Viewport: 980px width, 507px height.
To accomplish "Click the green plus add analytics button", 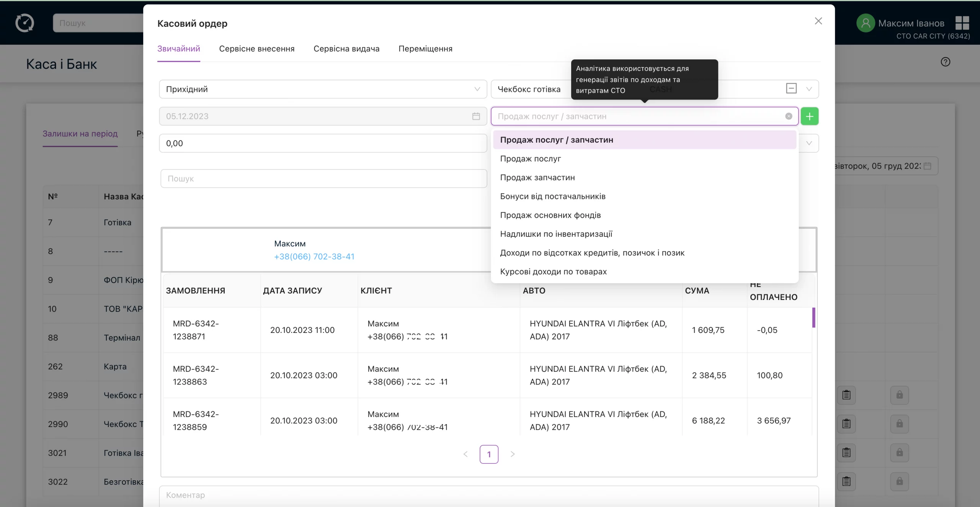I will pos(809,116).
